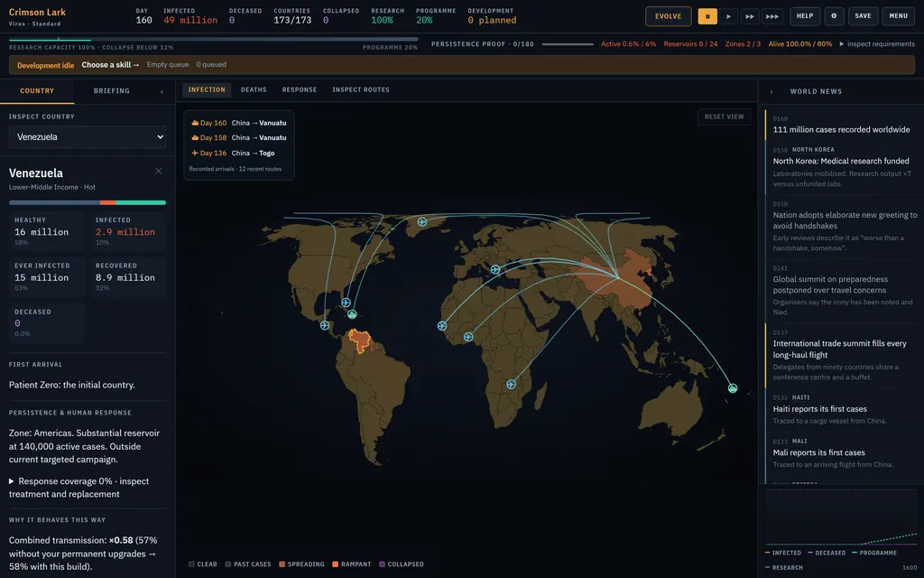Play at normal speed
This screenshot has width=924, height=578.
[729, 16]
